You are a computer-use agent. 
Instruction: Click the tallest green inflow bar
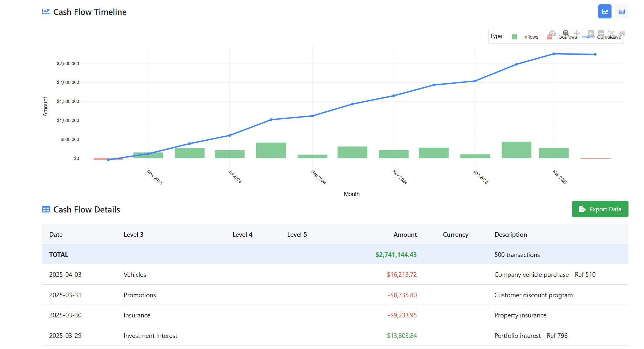(x=516, y=150)
